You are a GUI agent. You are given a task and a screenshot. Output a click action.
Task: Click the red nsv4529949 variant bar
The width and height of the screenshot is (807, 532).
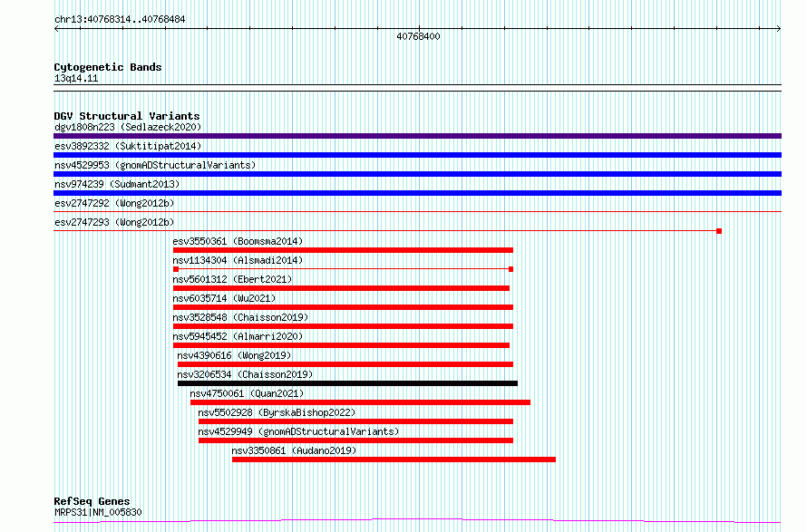point(355,440)
